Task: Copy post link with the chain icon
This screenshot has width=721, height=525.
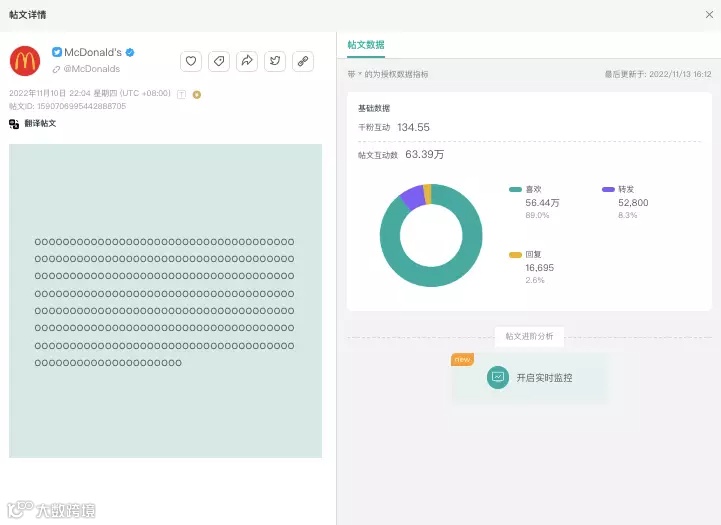Action: (303, 61)
